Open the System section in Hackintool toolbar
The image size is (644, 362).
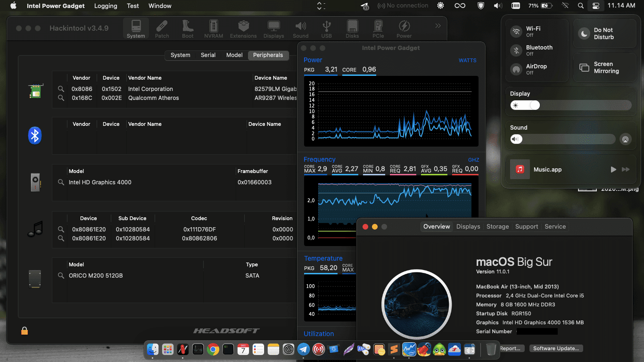(136, 29)
